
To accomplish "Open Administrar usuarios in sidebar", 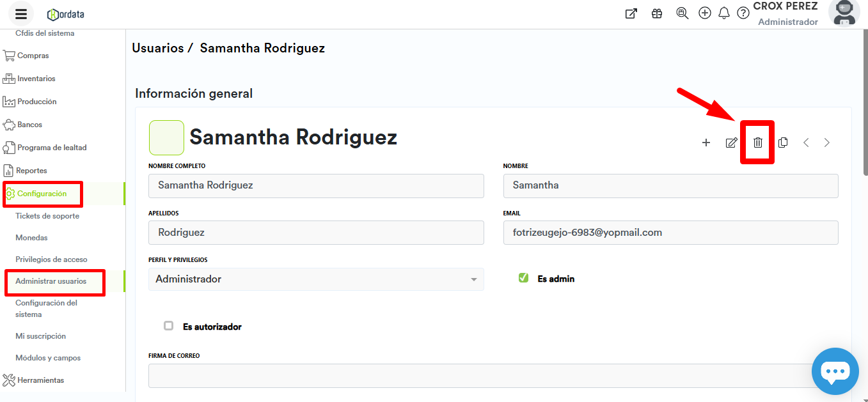I will [51, 281].
